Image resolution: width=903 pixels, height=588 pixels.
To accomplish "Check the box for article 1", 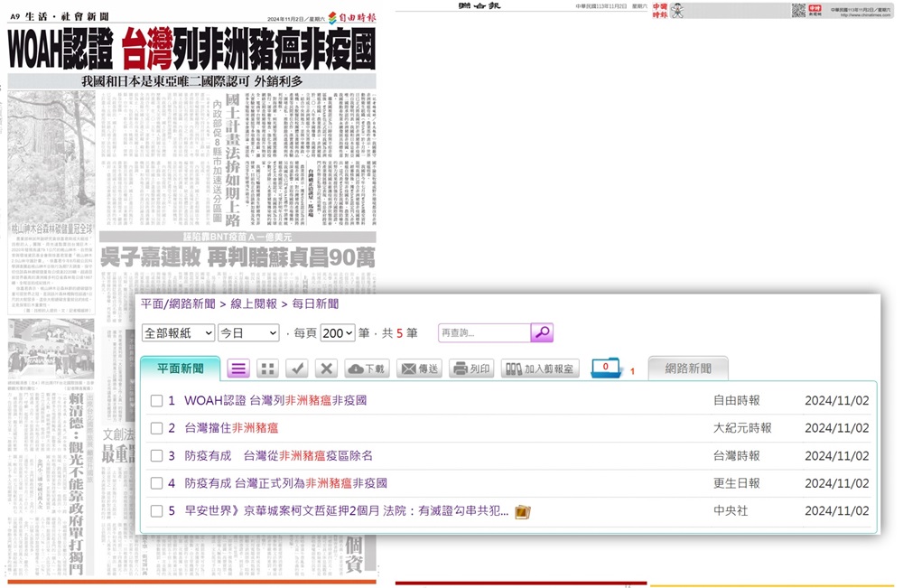I will click(x=157, y=400).
